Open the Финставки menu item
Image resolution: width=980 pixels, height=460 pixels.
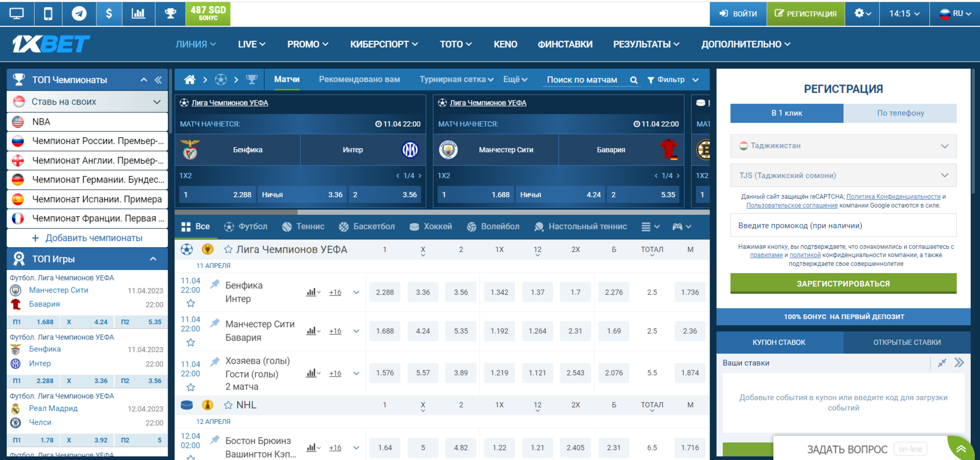point(565,44)
